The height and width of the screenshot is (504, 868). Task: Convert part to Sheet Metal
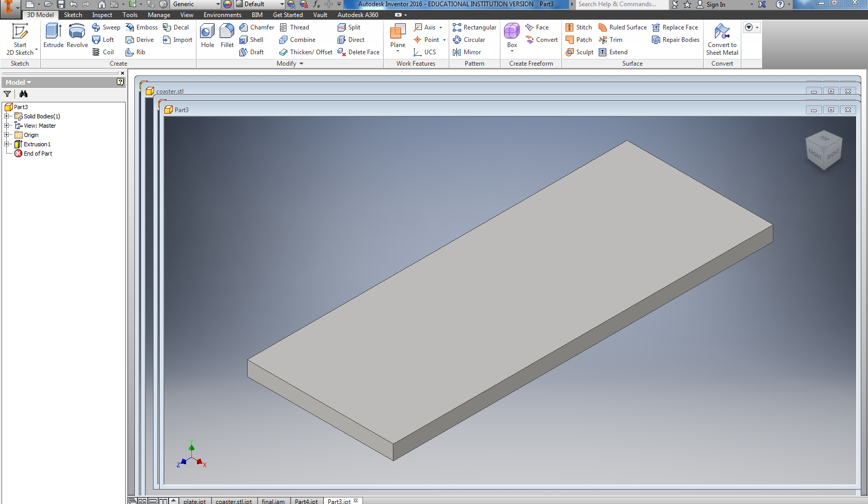(722, 39)
